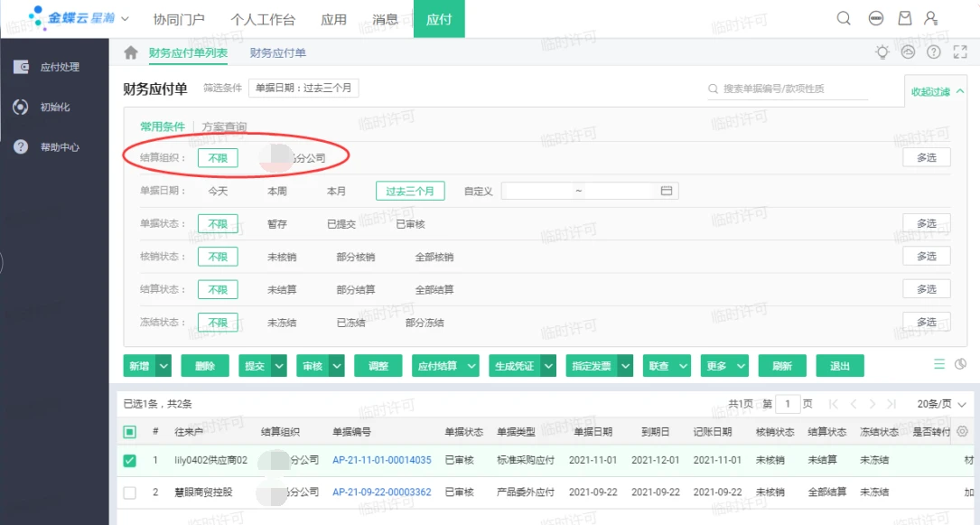The width and height of the screenshot is (980, 525).
Task: Select 过去三个月 in 单据日期 filter
Action: (x=408, y=190)
